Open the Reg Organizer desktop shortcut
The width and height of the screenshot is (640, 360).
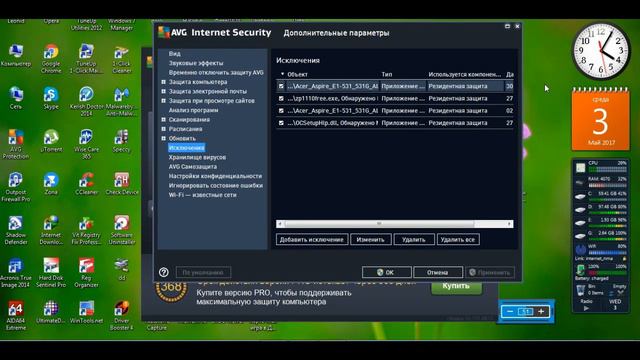[x=86, y=273]
